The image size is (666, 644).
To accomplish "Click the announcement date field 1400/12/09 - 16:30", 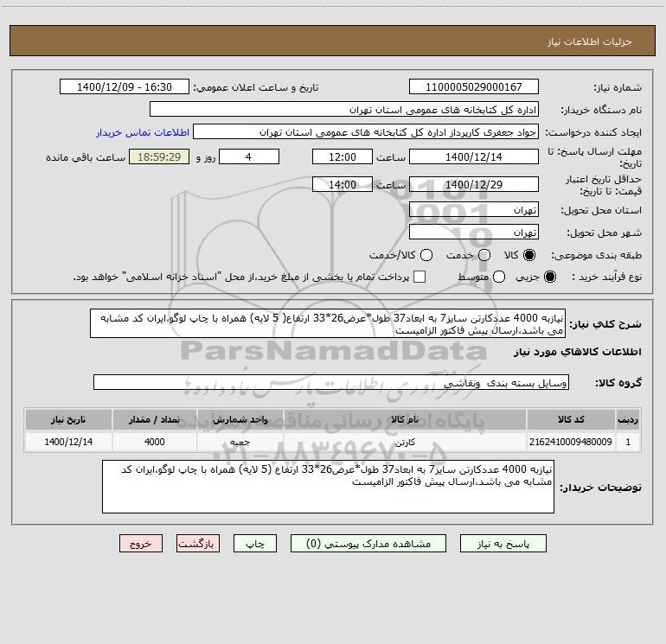I will [x=125, y=87].
